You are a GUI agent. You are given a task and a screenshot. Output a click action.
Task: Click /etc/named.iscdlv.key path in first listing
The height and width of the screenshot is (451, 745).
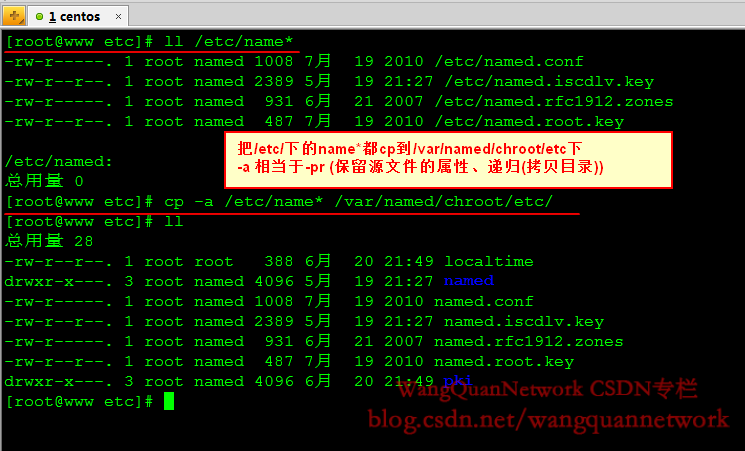pos(549,82)
